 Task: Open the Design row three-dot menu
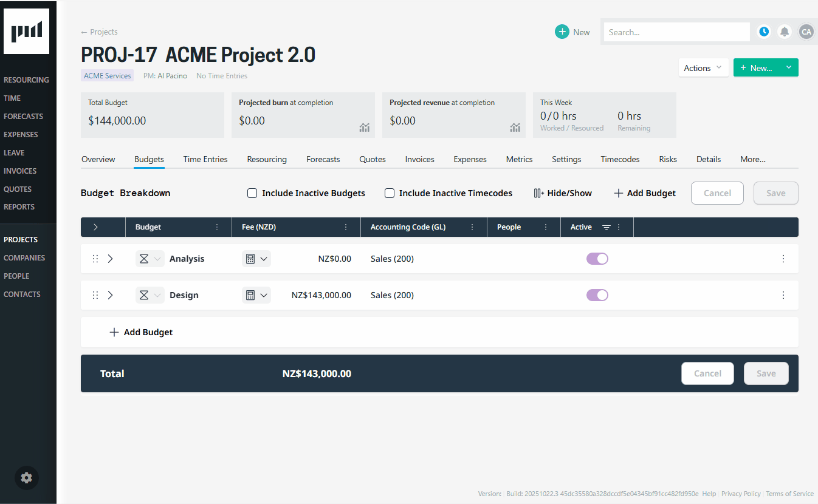(783, 295)
